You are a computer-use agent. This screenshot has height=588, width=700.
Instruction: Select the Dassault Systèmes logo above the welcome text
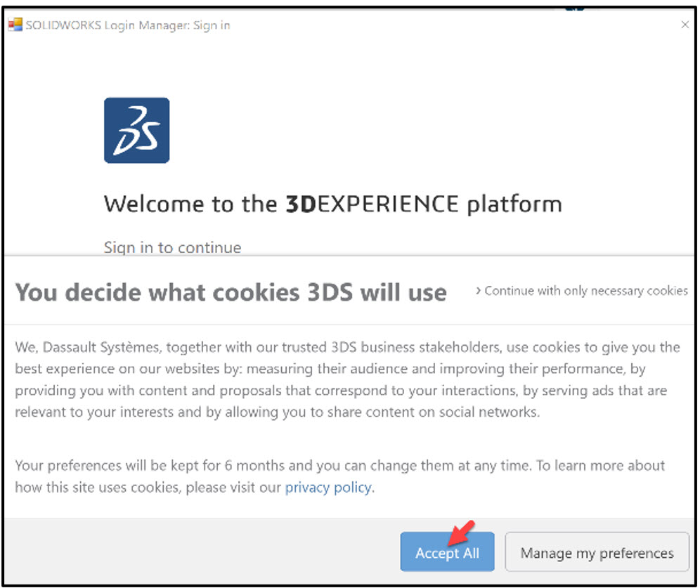click(x=136, y=130)
